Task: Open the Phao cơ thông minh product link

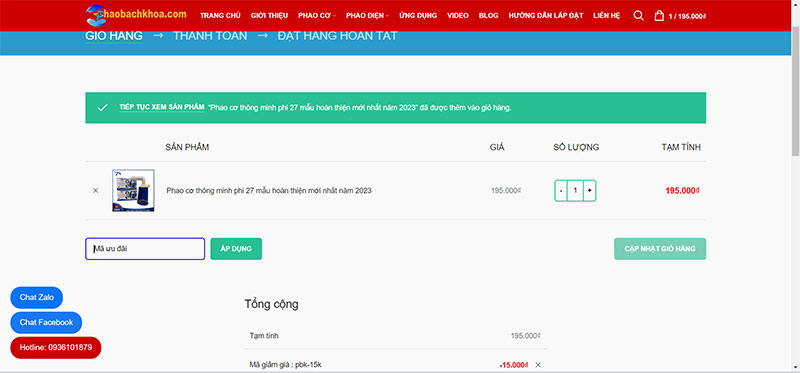Action: [x=269, y=190]
